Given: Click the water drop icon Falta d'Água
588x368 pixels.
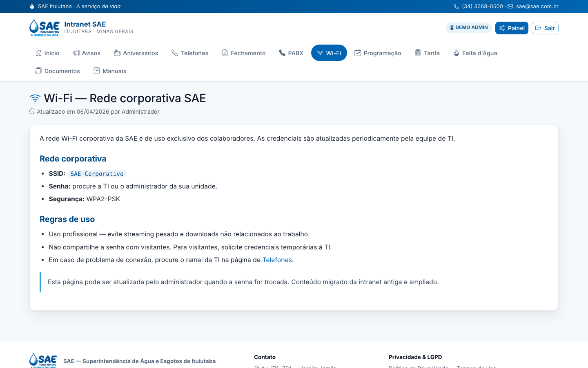Looking at the screenshot, I should click(457, 53).
